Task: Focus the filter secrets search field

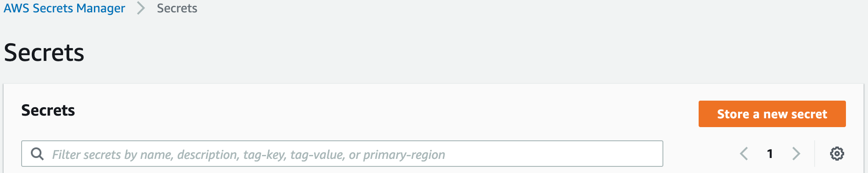Action: (342, 154)
